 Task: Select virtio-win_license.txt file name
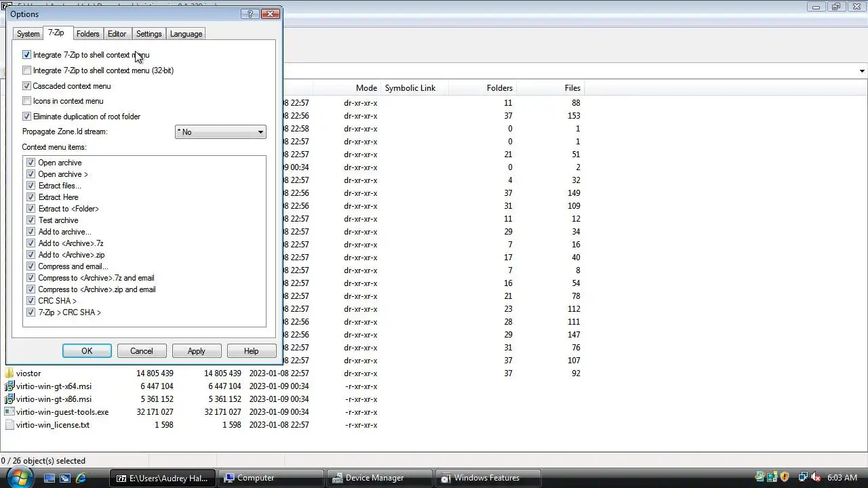click(53, 425)
